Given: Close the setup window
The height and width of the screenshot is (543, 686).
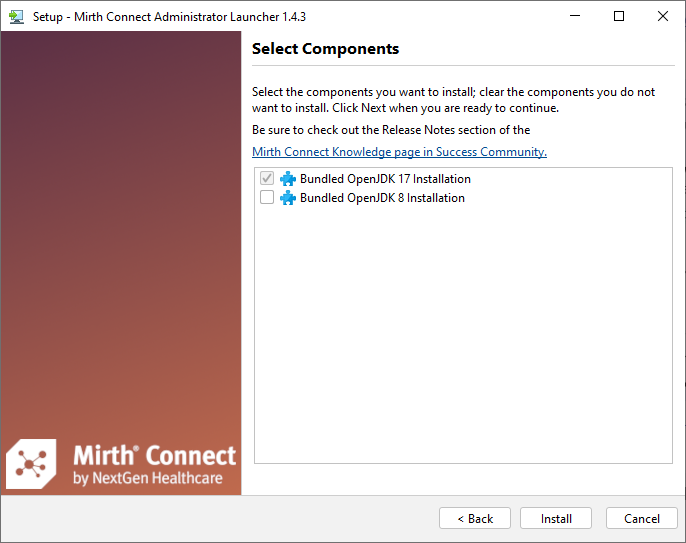Looking at the screenshot, I should [663, 16].
